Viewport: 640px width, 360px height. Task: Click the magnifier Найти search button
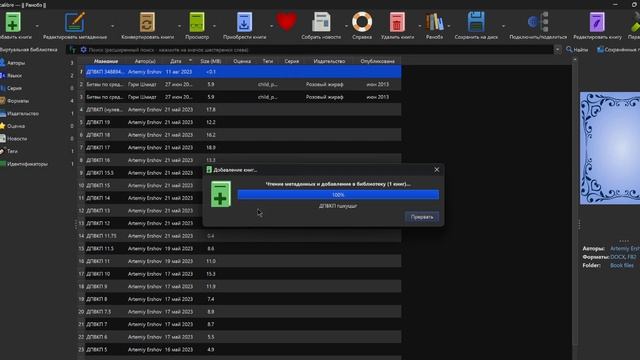[x=577, y=50]
